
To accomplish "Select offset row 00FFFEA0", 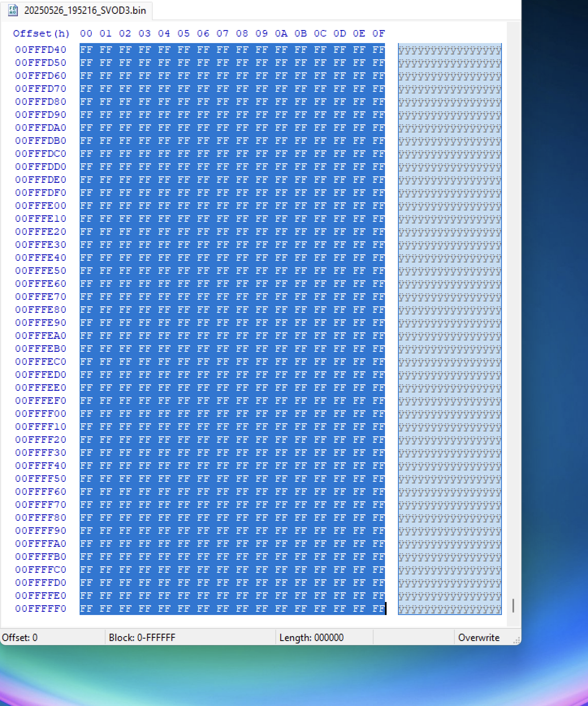I will [x=41, y=336].
